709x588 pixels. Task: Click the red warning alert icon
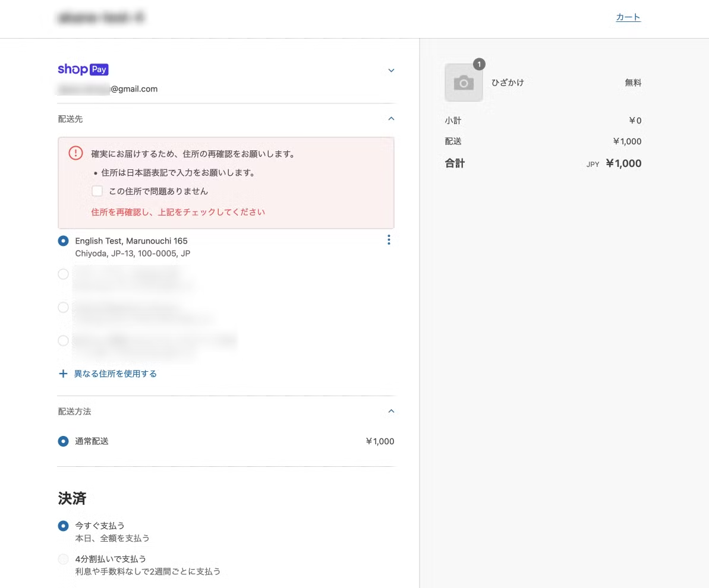75,153
